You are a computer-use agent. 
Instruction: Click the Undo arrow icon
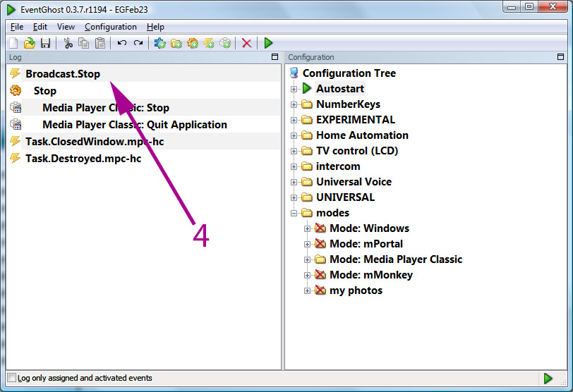click(121, 43)
